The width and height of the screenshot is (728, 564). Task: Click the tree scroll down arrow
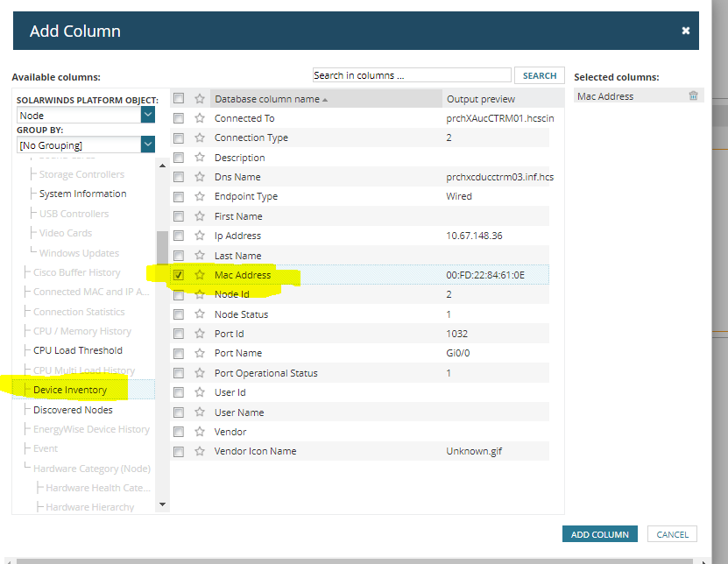[162, 504]
